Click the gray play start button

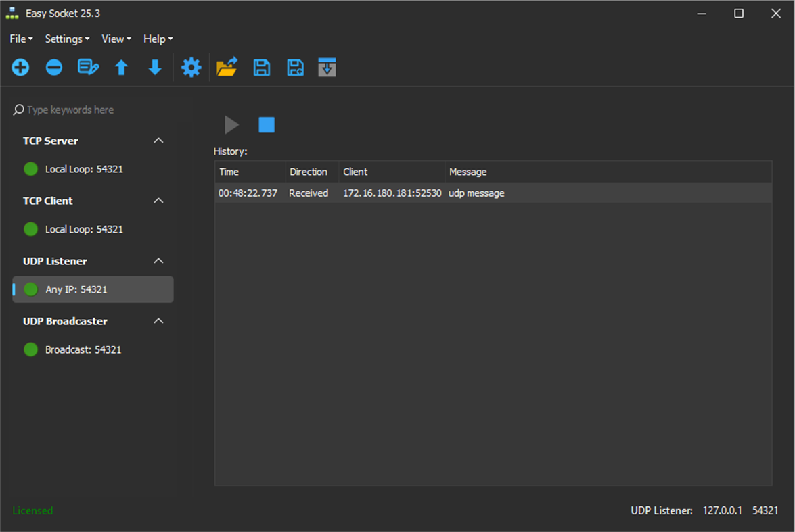pos(231,124)
